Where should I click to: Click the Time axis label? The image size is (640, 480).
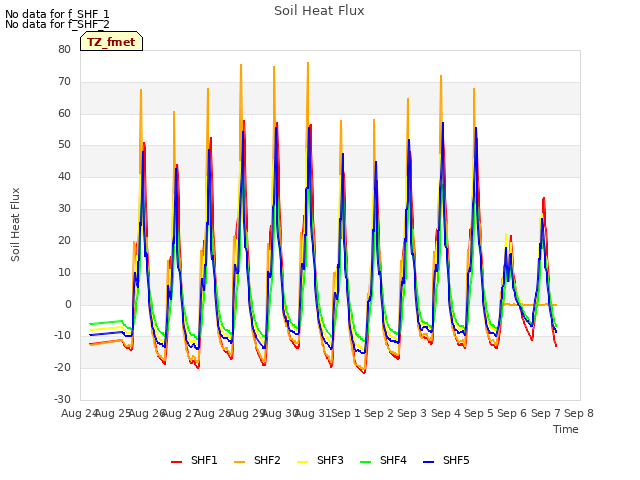[566, 429]
